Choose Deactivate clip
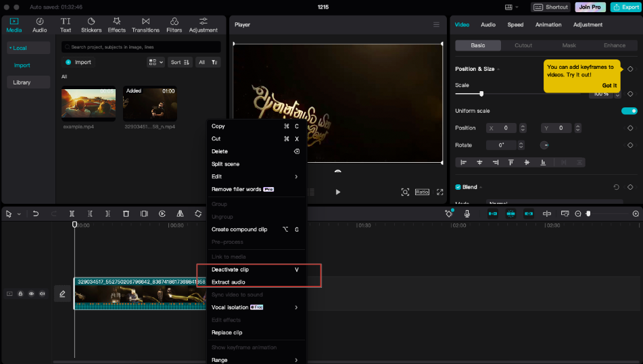 [255, 269]
